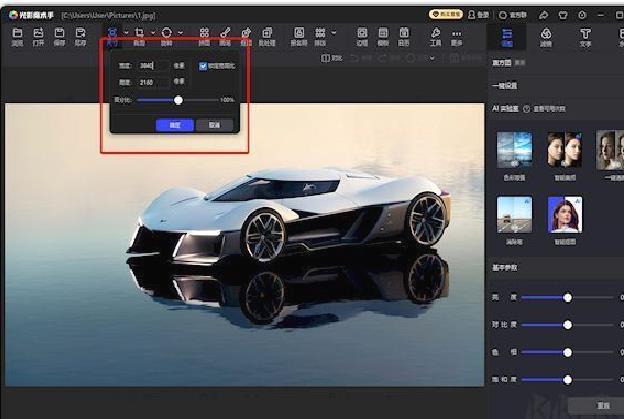Click the height input field showing 2160
The width and height of the screenshot is (624, 419).
(x=153, y=82)
